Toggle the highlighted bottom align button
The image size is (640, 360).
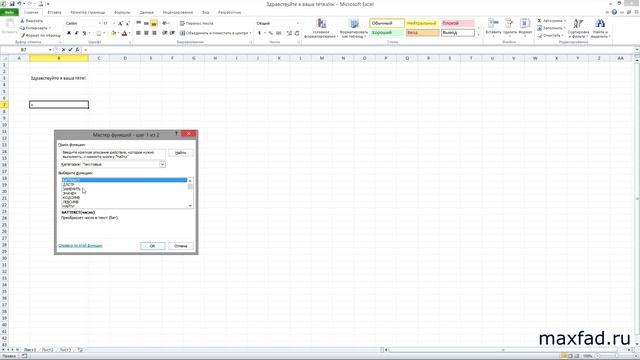tap(154, 24)
